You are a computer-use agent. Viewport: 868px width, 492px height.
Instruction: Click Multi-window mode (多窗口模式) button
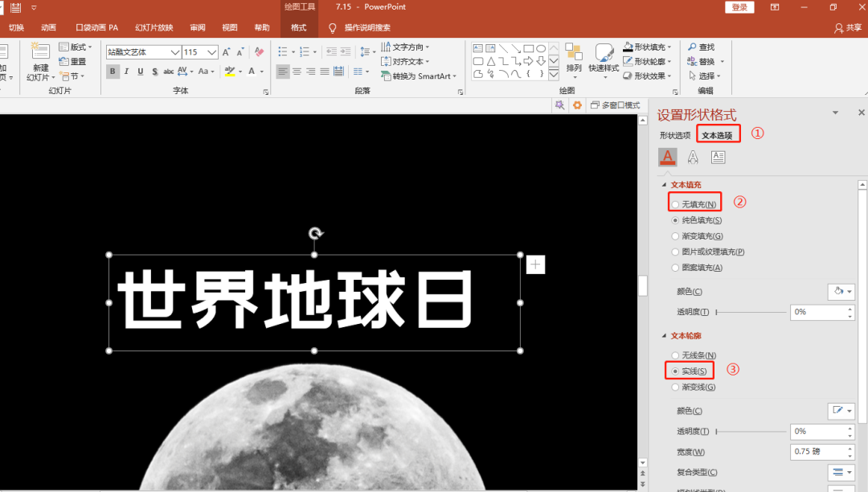click(x=615, y=105)
